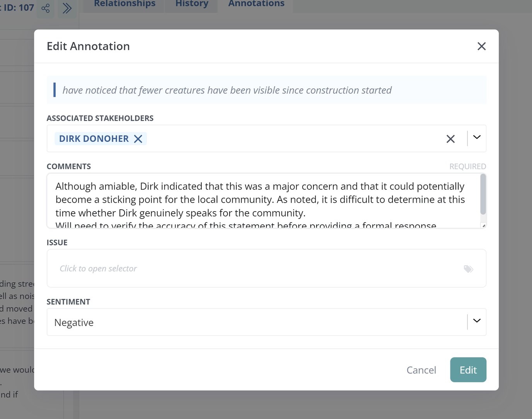Cancel editing the annotation
The height and width of the screenshot is (419, 532).
point(421,370)
